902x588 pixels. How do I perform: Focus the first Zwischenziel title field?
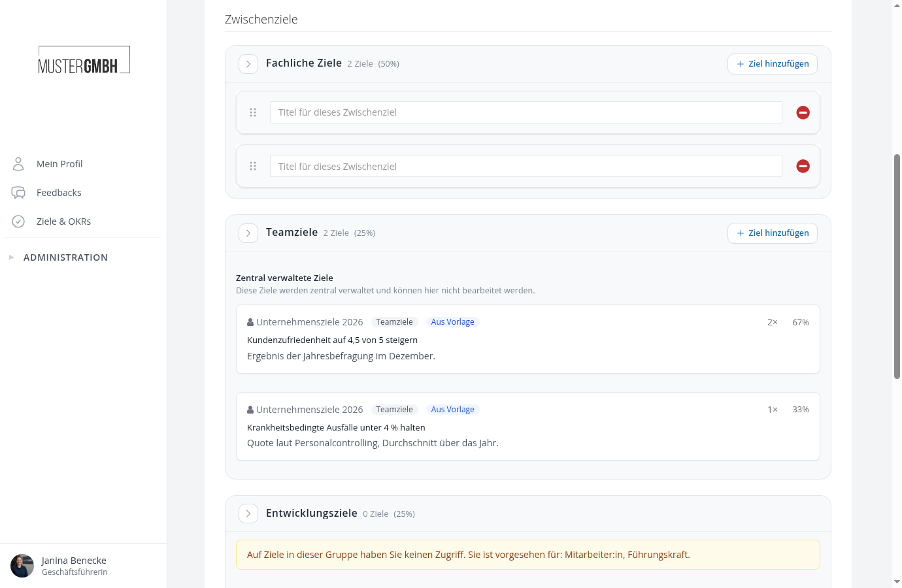point(526,112)
